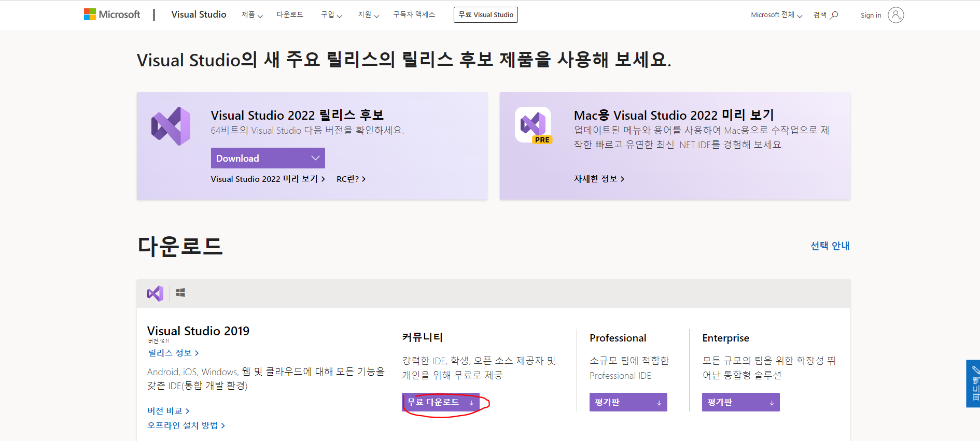The height and width of the screenshot is (441, 980).
Task: Click the 무료 Visual Studio button
Action: pos(485,15)
